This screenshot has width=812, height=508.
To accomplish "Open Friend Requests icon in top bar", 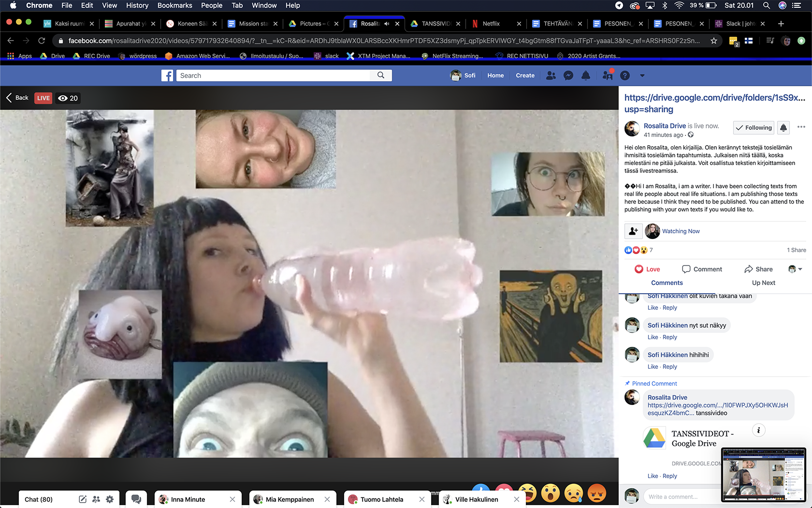I will (551, 75).
